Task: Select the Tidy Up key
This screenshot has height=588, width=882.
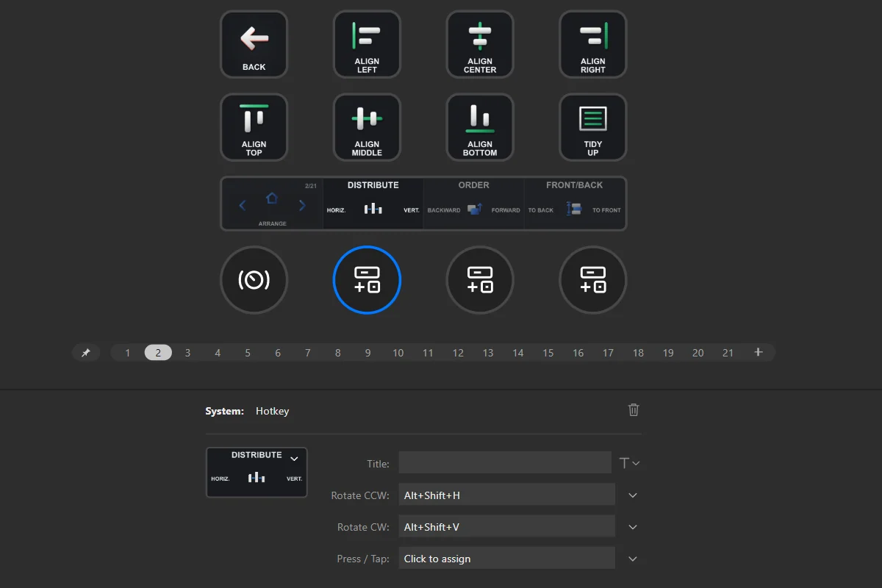Action: point(593,127)
